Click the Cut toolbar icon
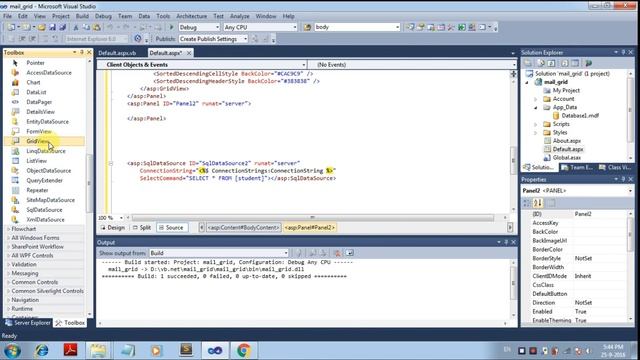The image size is (640, 360). click(76, 27)
